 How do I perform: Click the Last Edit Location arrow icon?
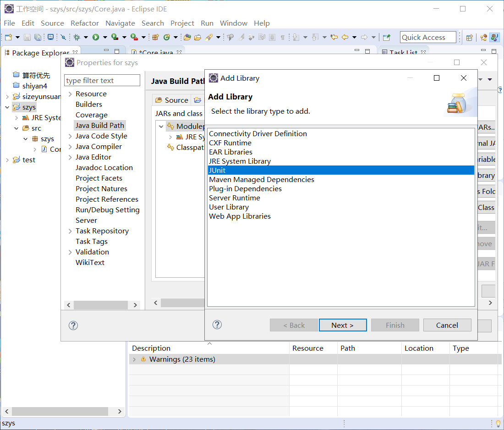pyautogui.click(x=334, y=37)
